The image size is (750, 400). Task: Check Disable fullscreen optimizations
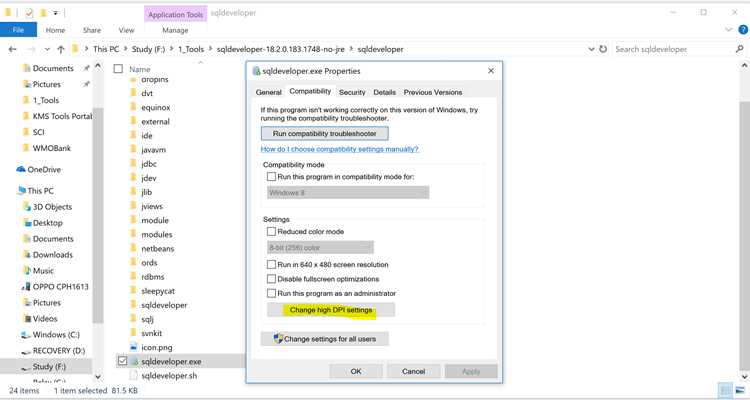[x=271, y=278]
